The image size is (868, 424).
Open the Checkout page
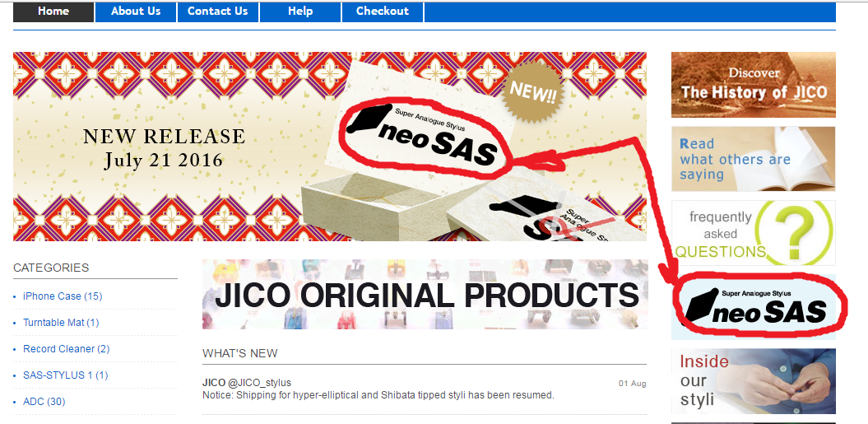pyautogui.click(x=383, y=12)
